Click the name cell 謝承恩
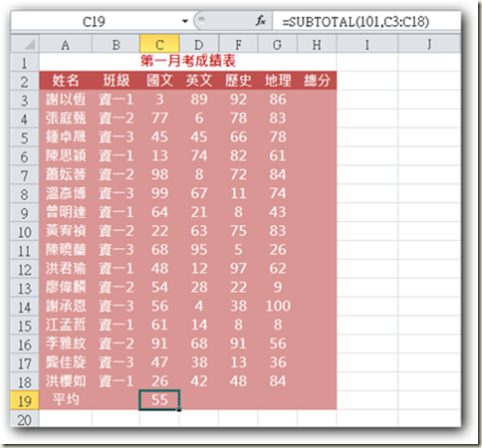 66,306
